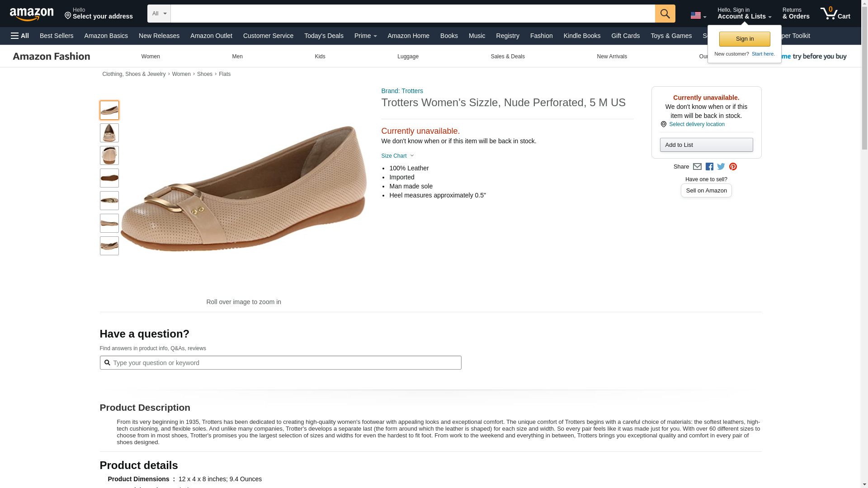Open the Prime dropdown menu
The height and width of the screenshot is (488, 868).
(365, 36)
